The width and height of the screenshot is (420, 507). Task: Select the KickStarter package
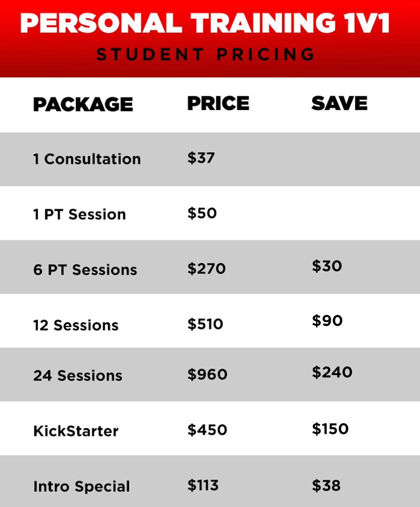click(76, 431)
